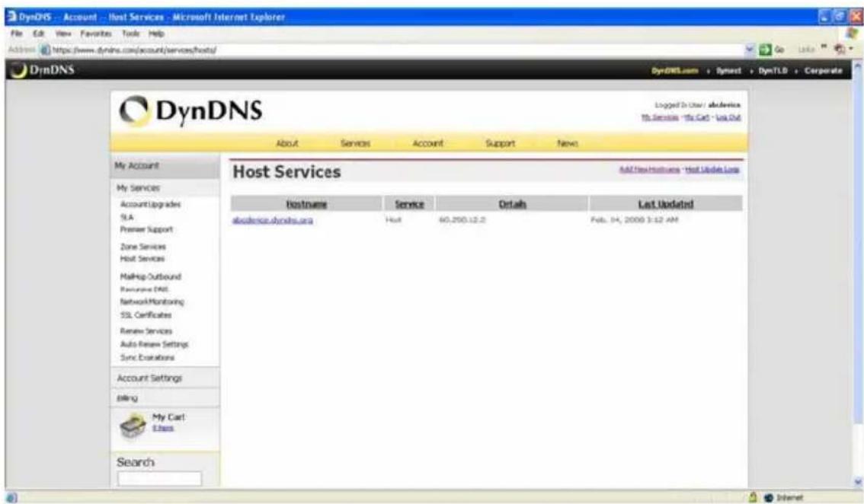
Task: Open Sync Expirations in the sidebar
Action: [x=147, y=358]
